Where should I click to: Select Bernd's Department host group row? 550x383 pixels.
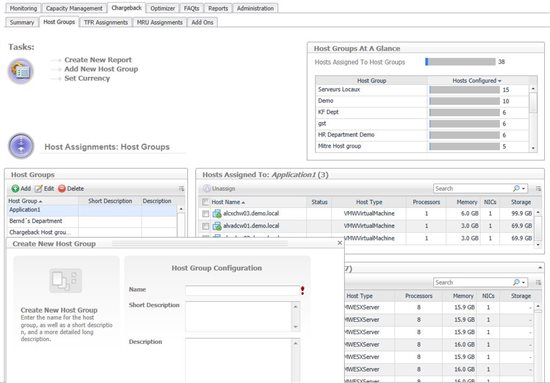click(92, 221)
